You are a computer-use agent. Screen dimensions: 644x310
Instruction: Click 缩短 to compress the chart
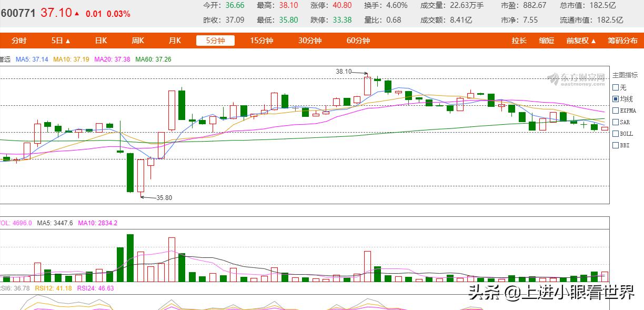pyautogui.click(x=547, y=40)
